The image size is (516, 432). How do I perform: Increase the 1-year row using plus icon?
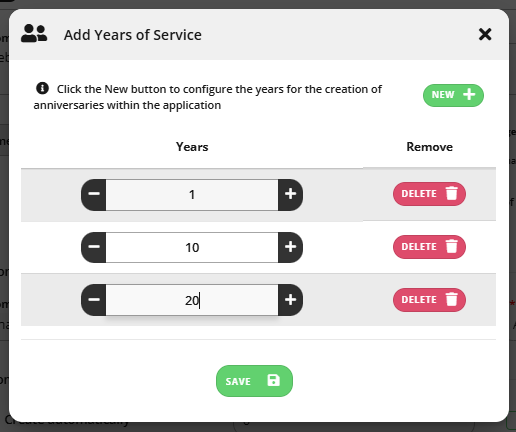point(290,195)
